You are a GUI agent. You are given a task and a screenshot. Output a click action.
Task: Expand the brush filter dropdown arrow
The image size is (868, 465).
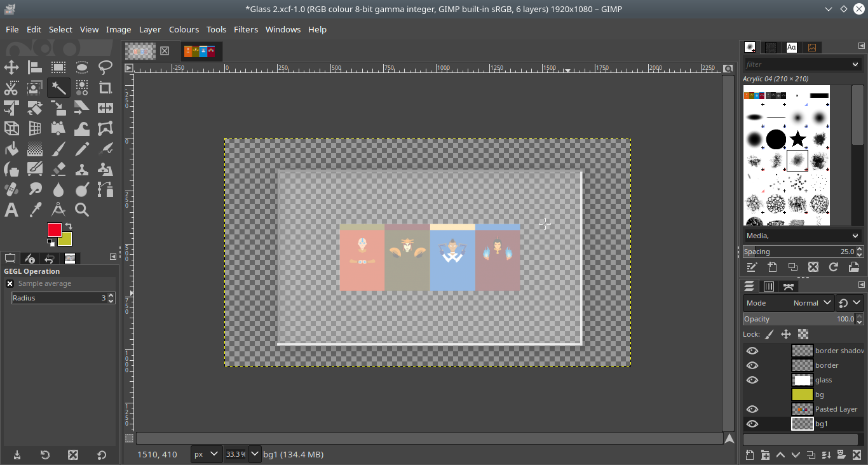[855, 64]
